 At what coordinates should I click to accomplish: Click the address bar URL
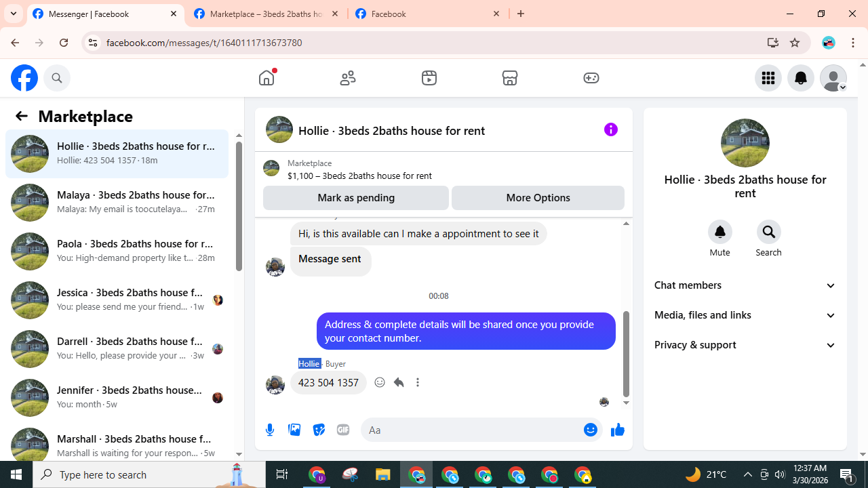click(204, 43)
